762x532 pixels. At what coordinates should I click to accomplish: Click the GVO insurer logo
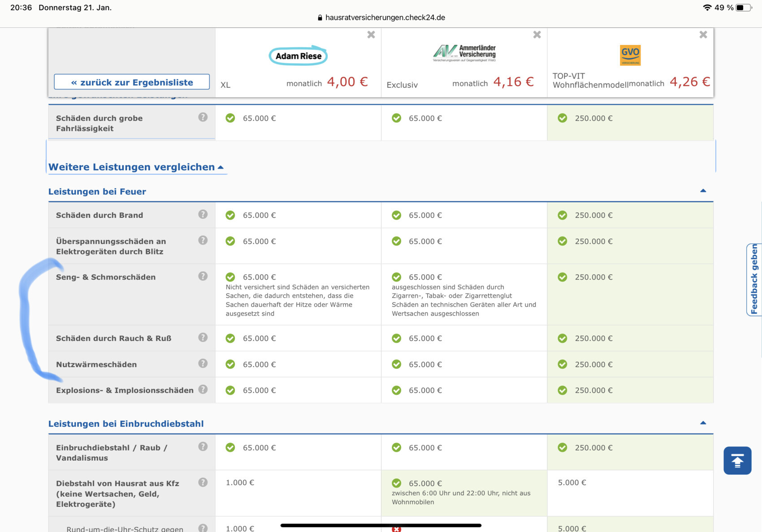pos(630,55)
